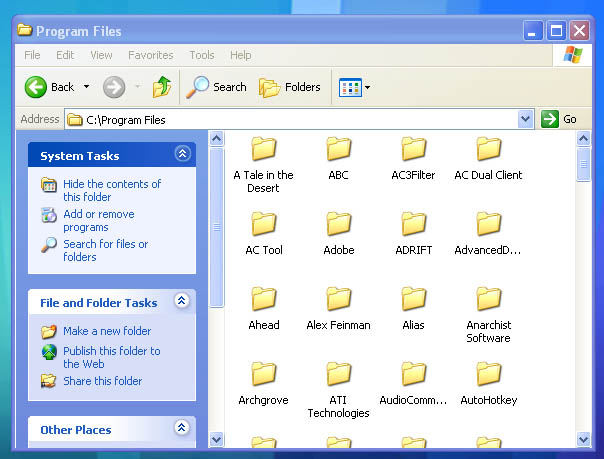Click the Make a new folder icon
This screenshot has width=604, height=459.
tap(49, 331)
